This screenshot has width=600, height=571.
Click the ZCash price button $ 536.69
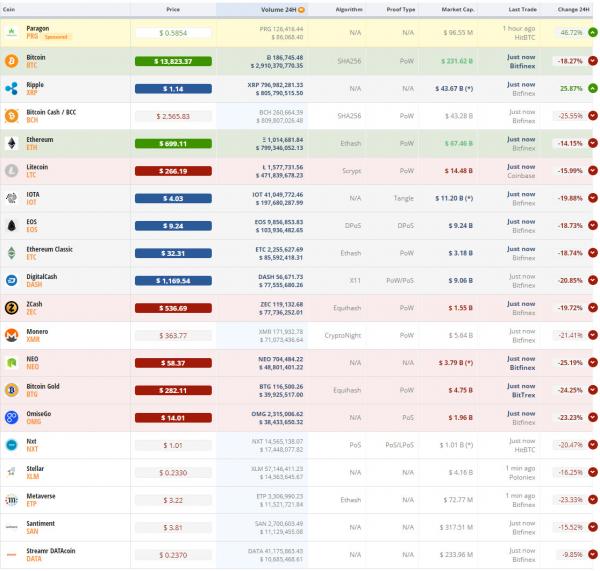click(173, 308)
